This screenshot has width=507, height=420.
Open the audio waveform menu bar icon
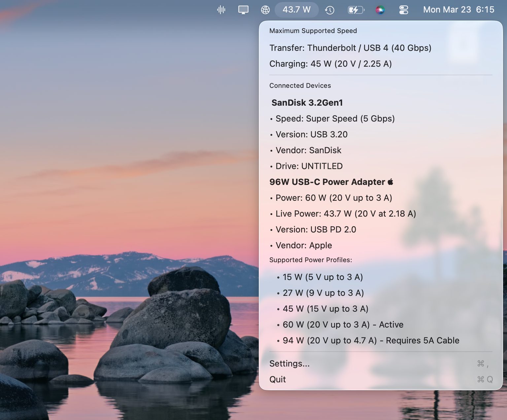[221, 10]
